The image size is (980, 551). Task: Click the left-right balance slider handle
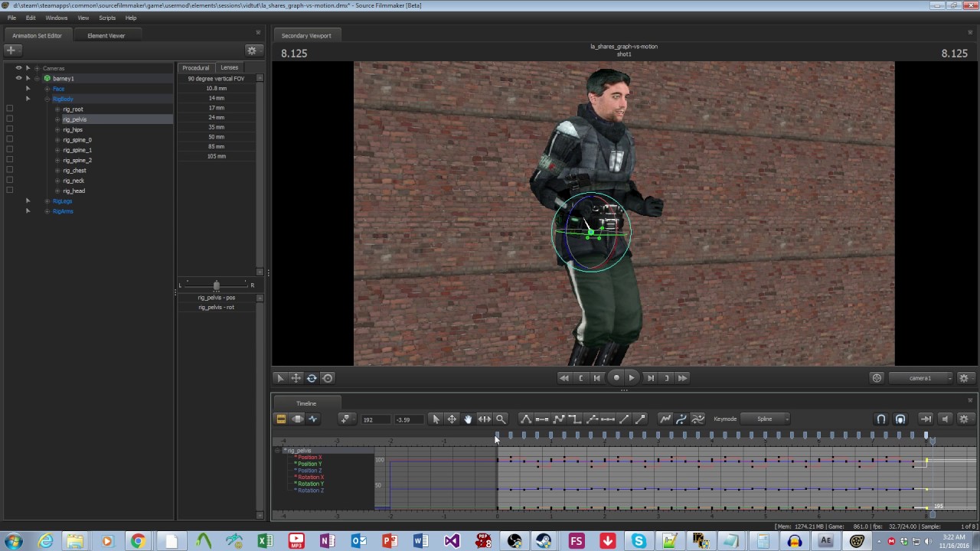pos(216,285)
